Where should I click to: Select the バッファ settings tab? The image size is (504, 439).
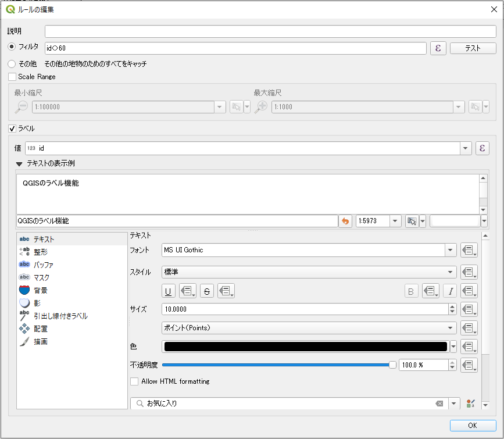(72, 265)
